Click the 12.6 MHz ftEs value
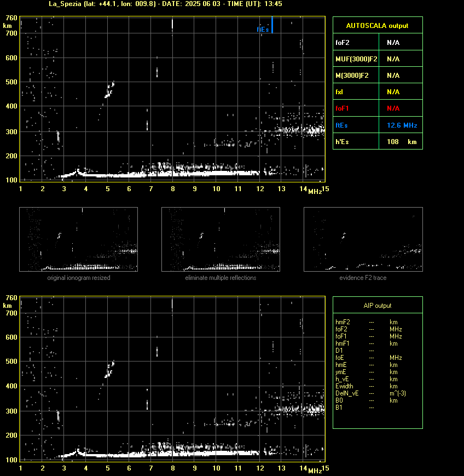The height and width of the screenshot is (476, 464). 402,125
